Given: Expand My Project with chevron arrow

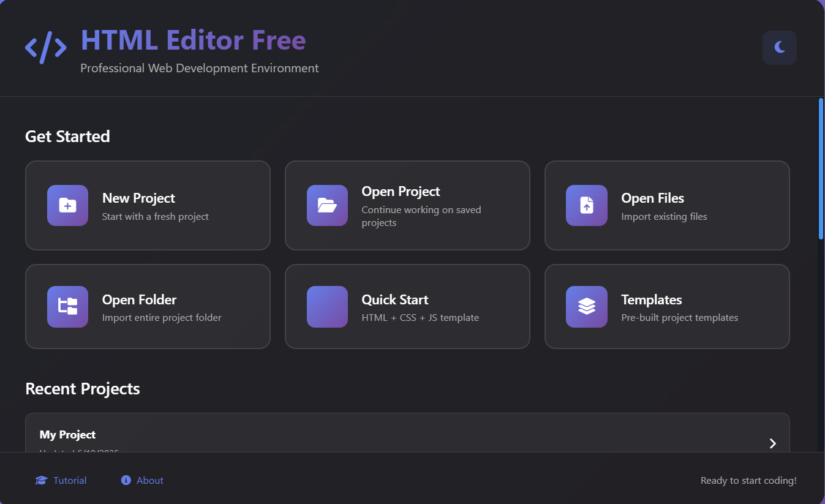Looking at the screenshot, I should click(772, 443).
